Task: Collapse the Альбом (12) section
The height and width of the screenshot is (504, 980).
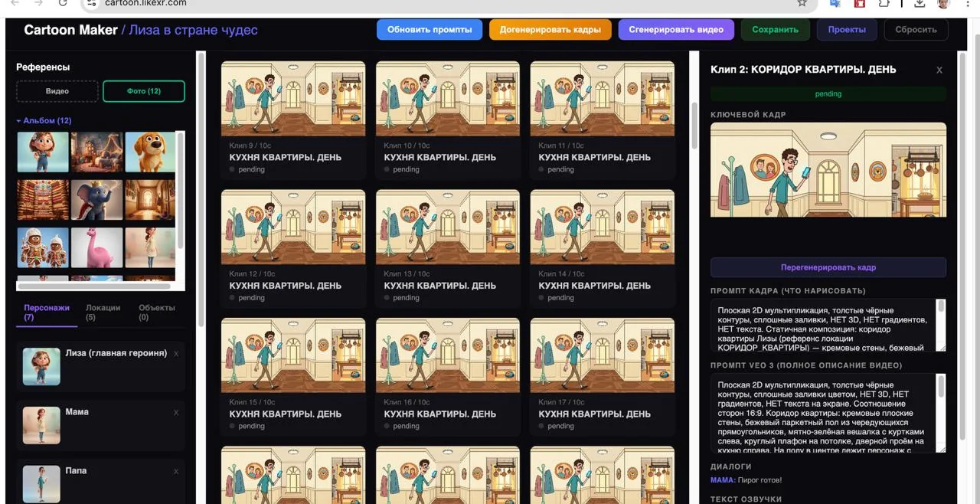Action: pos(44,121)
